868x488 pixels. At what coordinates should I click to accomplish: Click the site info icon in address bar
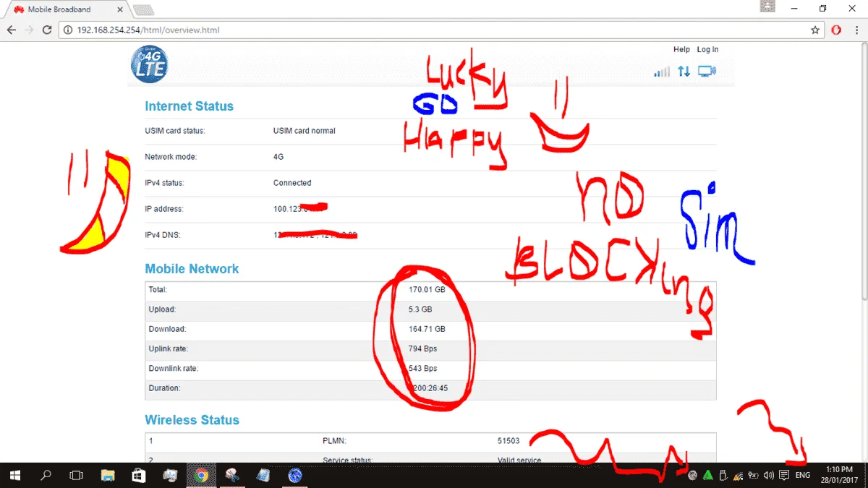coord(68,30)
